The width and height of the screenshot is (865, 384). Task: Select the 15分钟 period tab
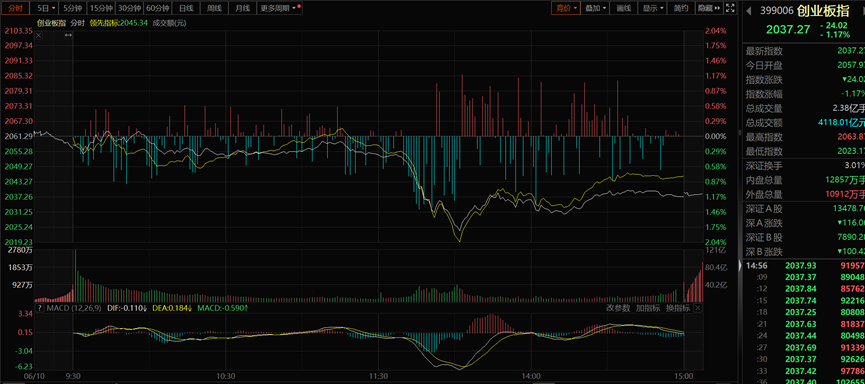[x=101, y=8]
